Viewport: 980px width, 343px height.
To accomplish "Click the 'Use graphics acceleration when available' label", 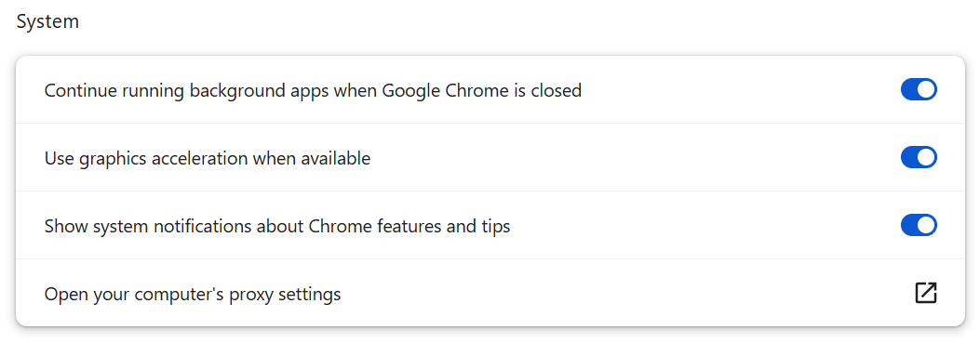I will tap(208, 159).
